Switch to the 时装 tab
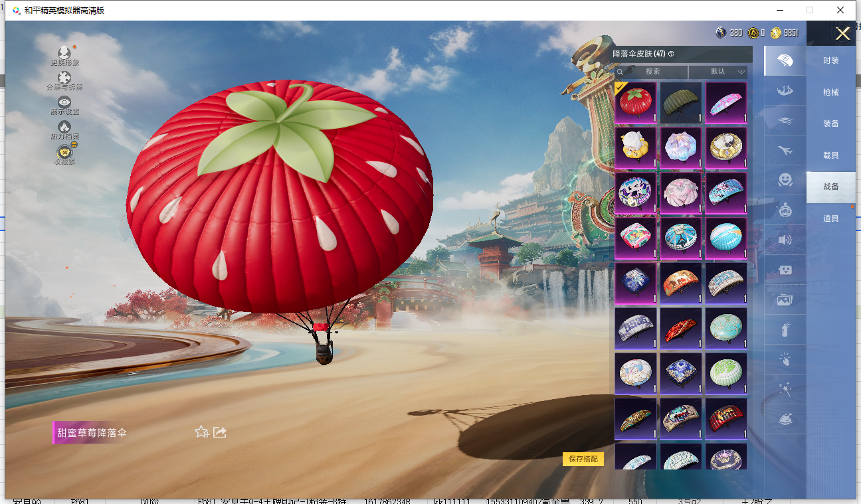Screen dimensions: 861x504 830,60
